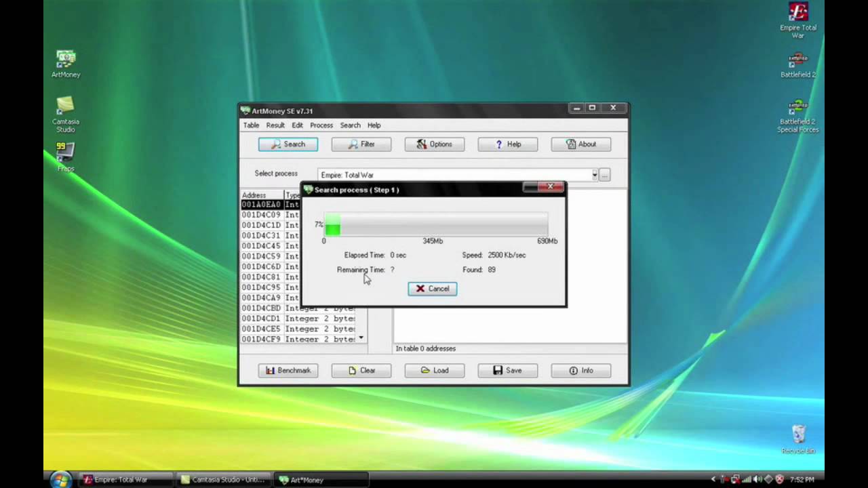Open the Result menu
Image resolution: width=868 pixels, height=488 pixels.
[275, 125]
